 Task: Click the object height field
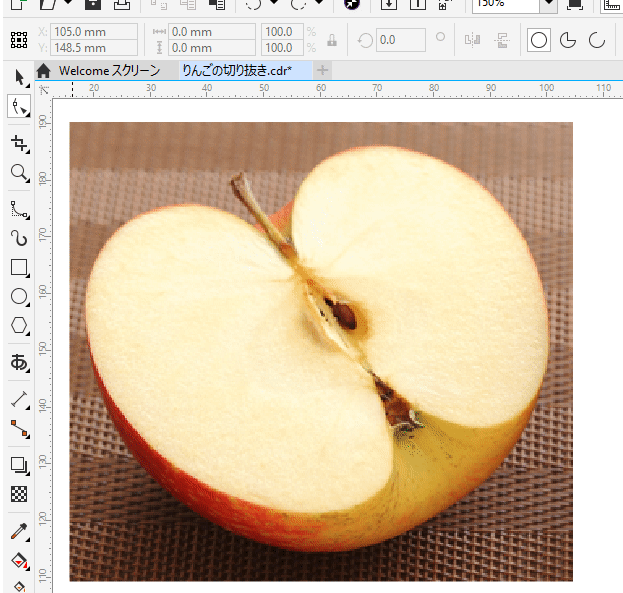tap(212, 48)
